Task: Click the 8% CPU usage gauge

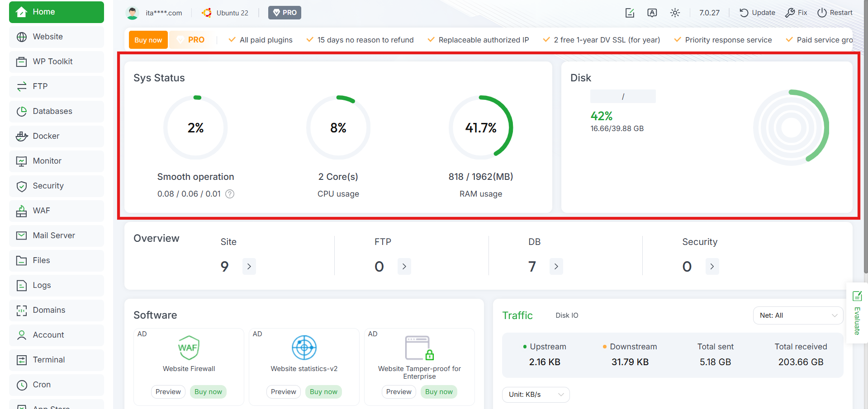Action: pos(338,127)
